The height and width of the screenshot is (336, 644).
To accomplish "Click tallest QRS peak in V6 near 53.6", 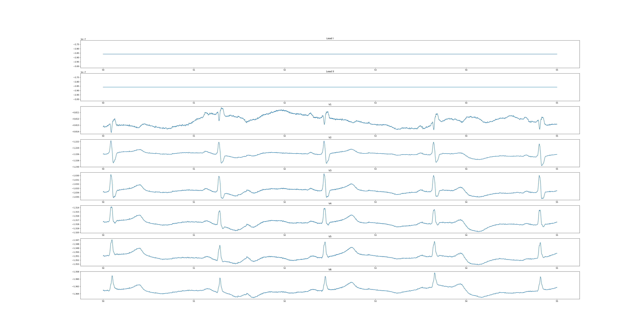I will click(x=434, y=273).
